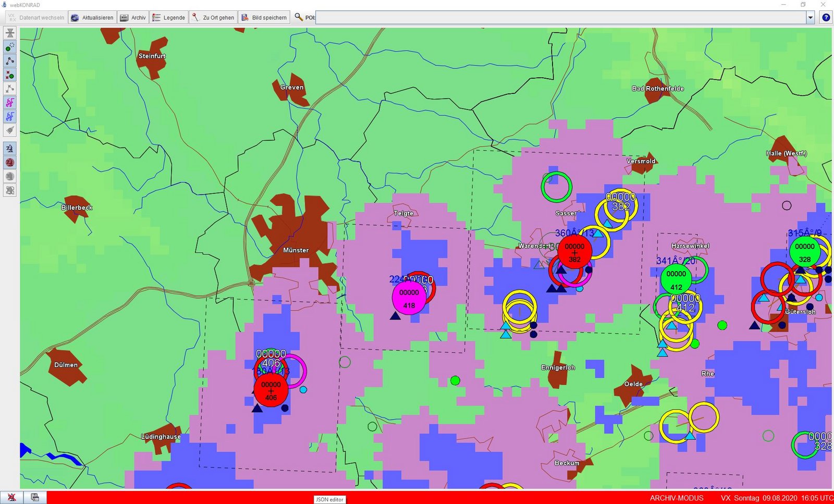Click the Zu Ort gehen button
834x504 pixels.
(x=213, y=18)
